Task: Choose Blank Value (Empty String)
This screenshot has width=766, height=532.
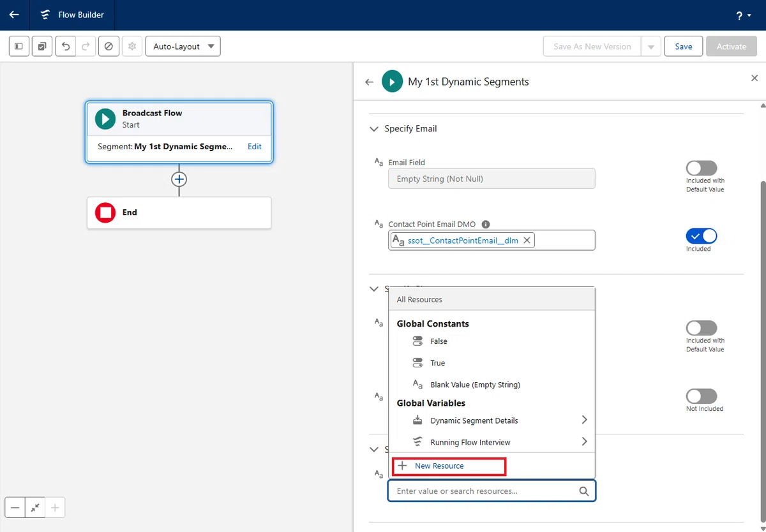Action: 492,385
